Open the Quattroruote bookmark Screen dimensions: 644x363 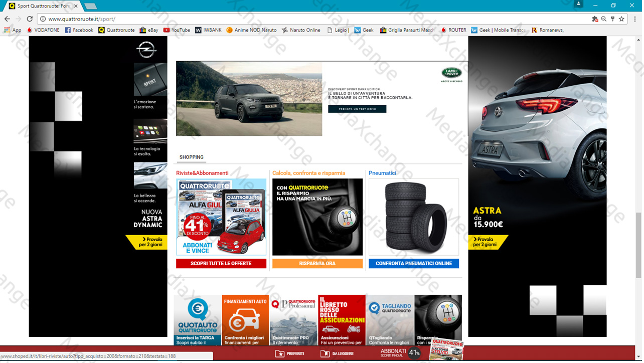pos(116,30)
